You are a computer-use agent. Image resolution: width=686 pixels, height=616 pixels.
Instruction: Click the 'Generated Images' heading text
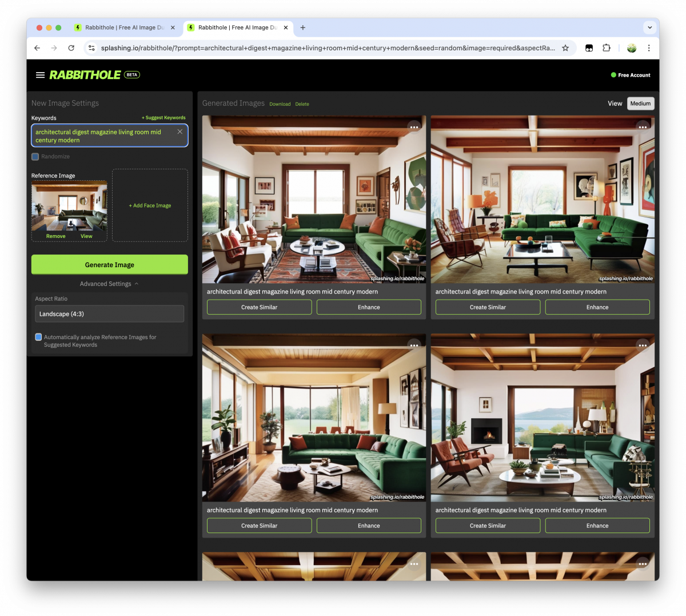tap(233, 103)
